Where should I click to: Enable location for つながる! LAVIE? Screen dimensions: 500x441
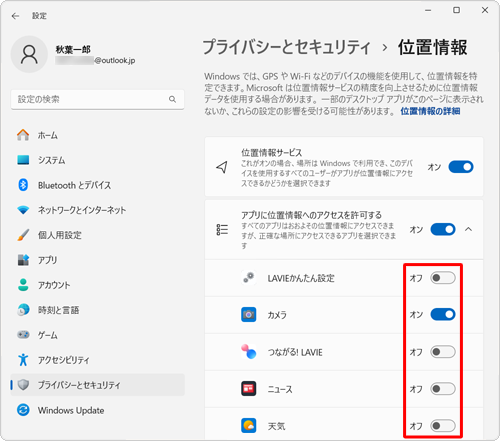[x=443, y=352]
